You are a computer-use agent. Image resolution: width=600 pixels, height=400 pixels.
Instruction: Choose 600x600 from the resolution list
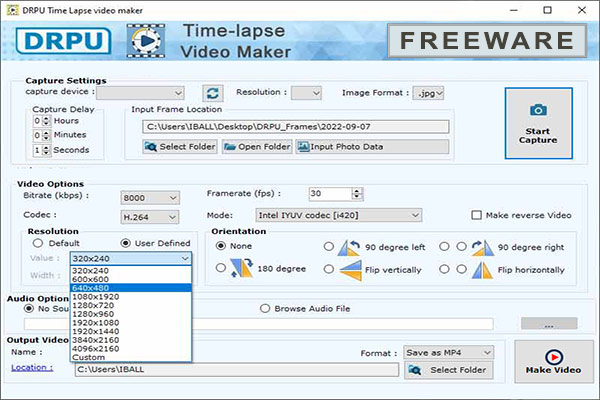pos(131,279)
